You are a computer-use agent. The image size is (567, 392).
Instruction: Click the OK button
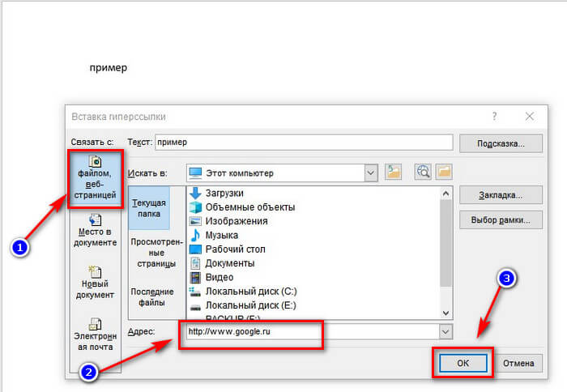[x=463, y=363]
